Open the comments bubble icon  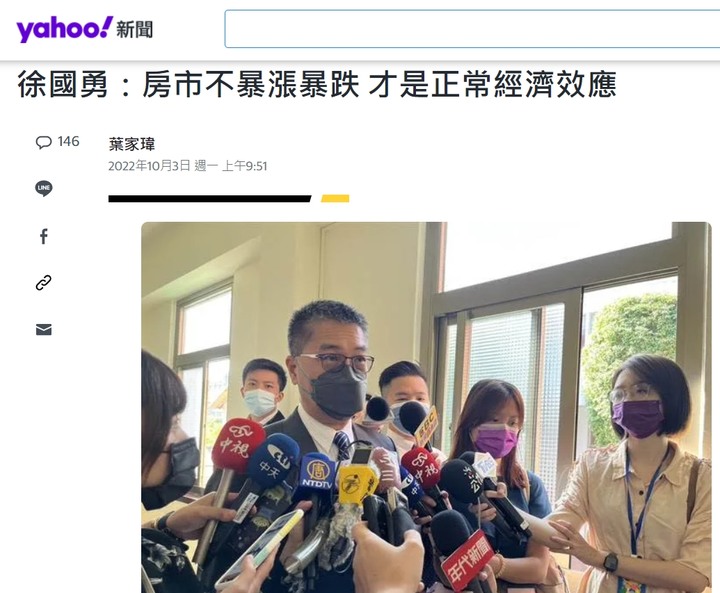coord(44,142)
